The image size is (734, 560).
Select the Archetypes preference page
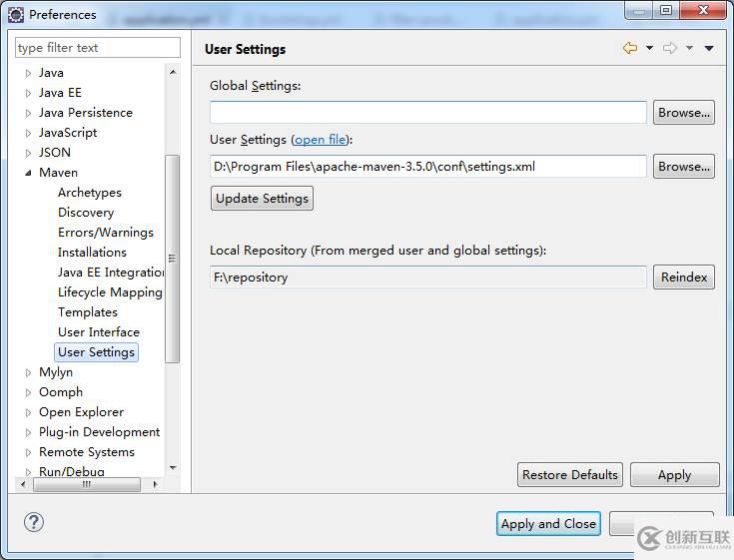click(90, 193)
